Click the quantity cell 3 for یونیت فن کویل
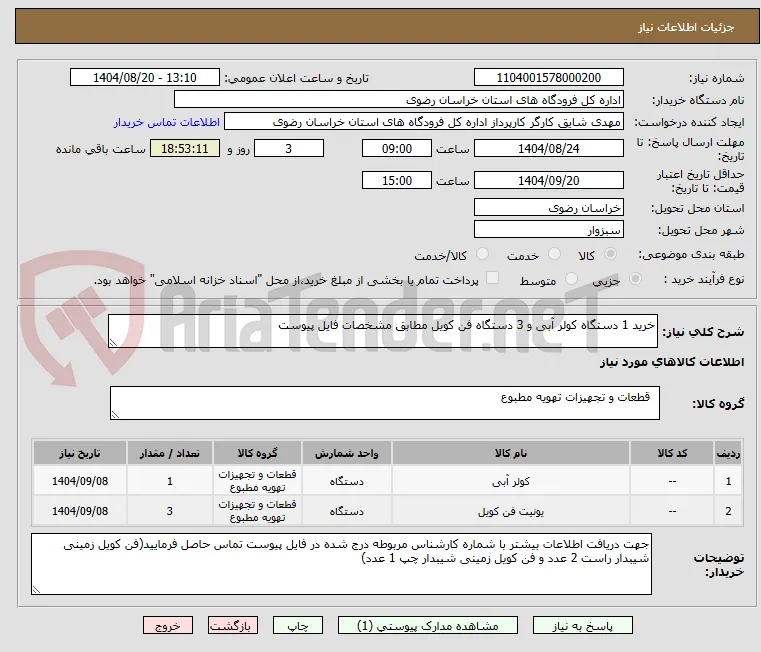The image size is (761, 652). click(169, 511)
